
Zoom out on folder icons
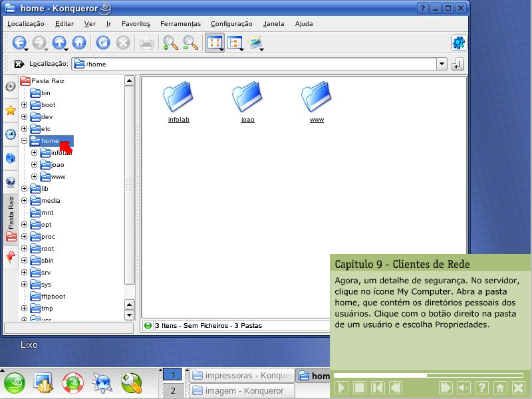tap(191, 43)
